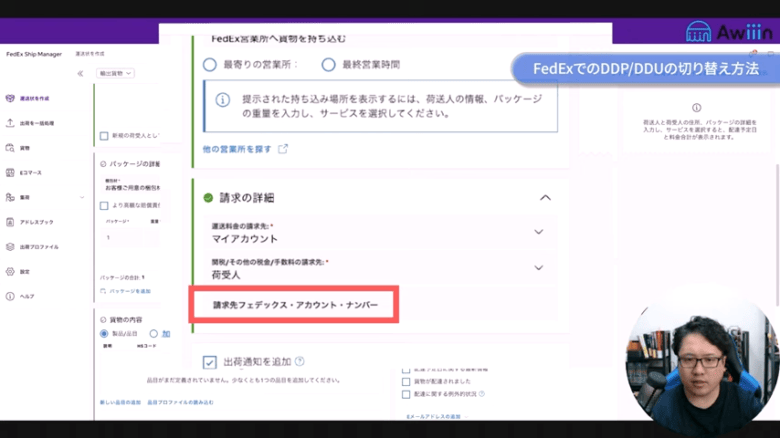Toggle the 出荷通知を追加 checkbox
Viewport: 780px width, 438px height.
pyautogui.click(x=209, y=362)
